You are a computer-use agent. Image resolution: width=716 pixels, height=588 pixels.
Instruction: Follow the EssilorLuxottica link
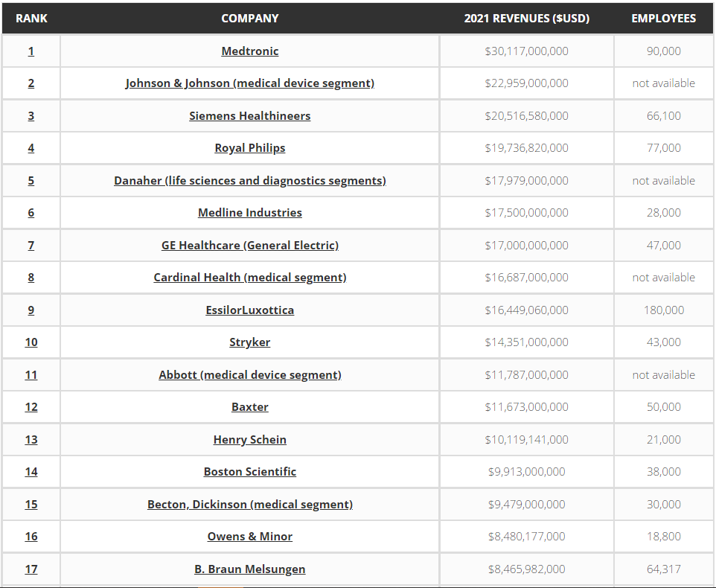click(x=250, y=310)
